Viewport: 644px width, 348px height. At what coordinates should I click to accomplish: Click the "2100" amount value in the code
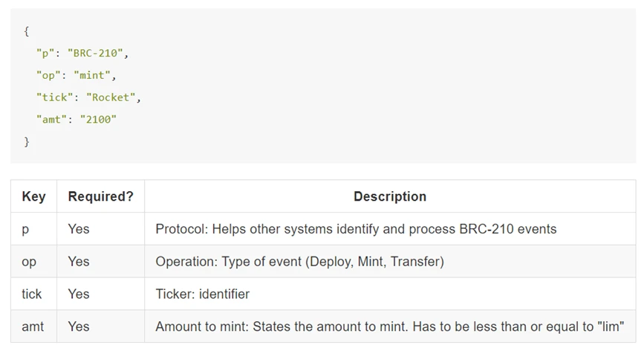[99, 119]
